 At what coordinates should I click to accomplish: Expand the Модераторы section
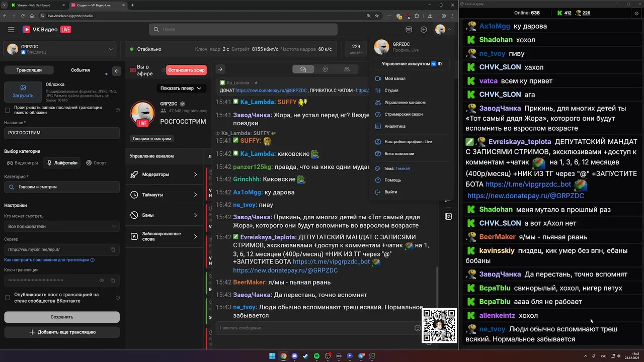pyautogui.click(x=164, y=174)
